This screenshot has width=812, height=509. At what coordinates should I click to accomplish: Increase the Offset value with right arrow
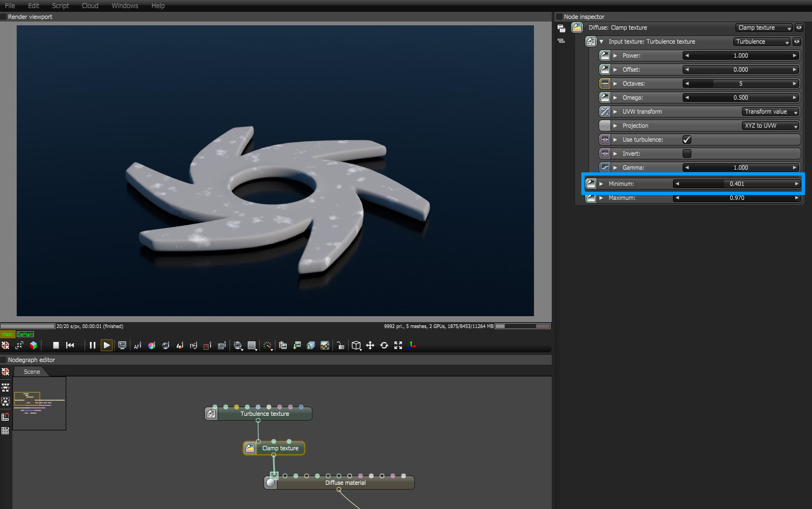point(795,69)
